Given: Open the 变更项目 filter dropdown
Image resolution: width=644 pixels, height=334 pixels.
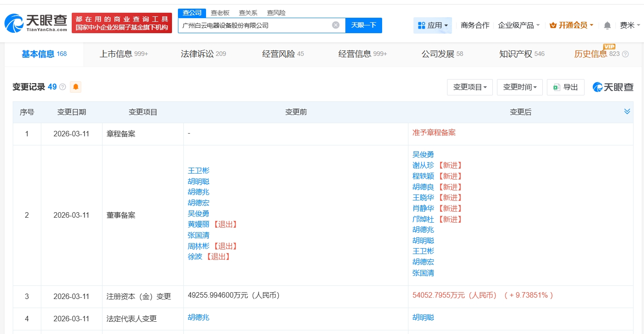Looking at the screenshot, I should point(470,87).
